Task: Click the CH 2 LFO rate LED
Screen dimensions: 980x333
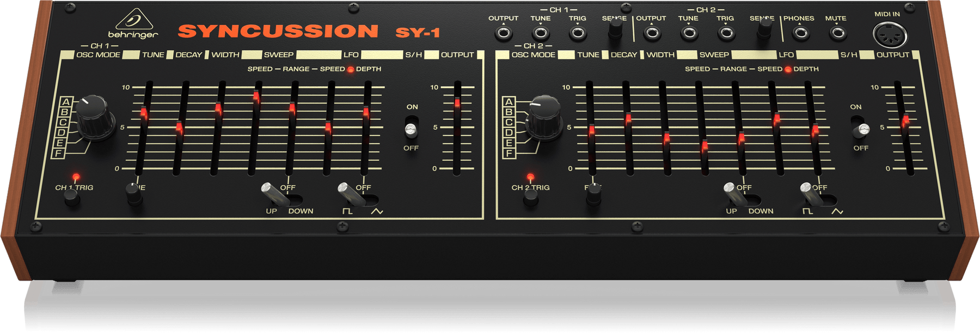Action: [788, 69]
